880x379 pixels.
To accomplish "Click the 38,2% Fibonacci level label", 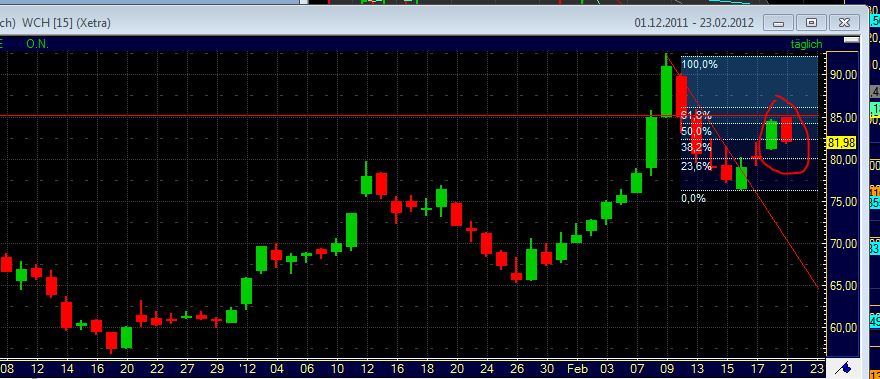I will (696, 148).
